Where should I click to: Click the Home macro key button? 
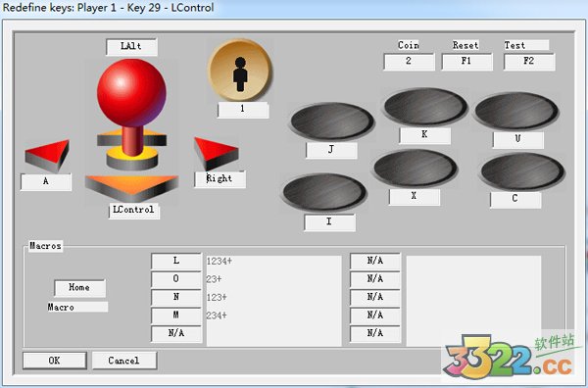coord(79,287)
